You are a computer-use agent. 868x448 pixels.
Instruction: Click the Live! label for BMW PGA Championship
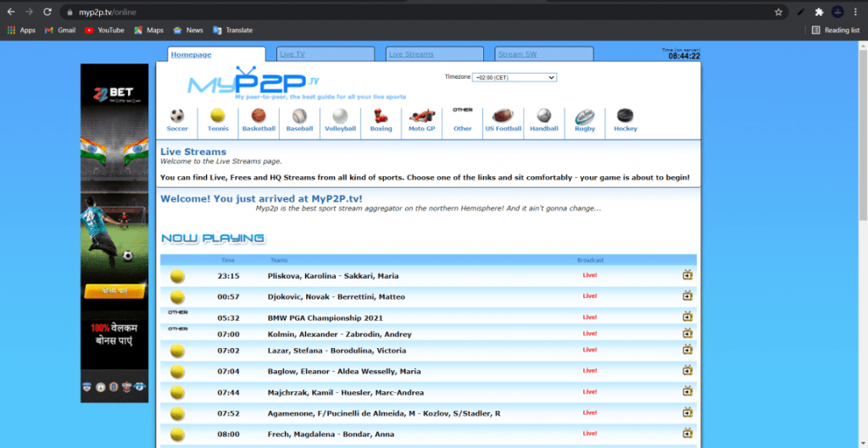point(590,317)
